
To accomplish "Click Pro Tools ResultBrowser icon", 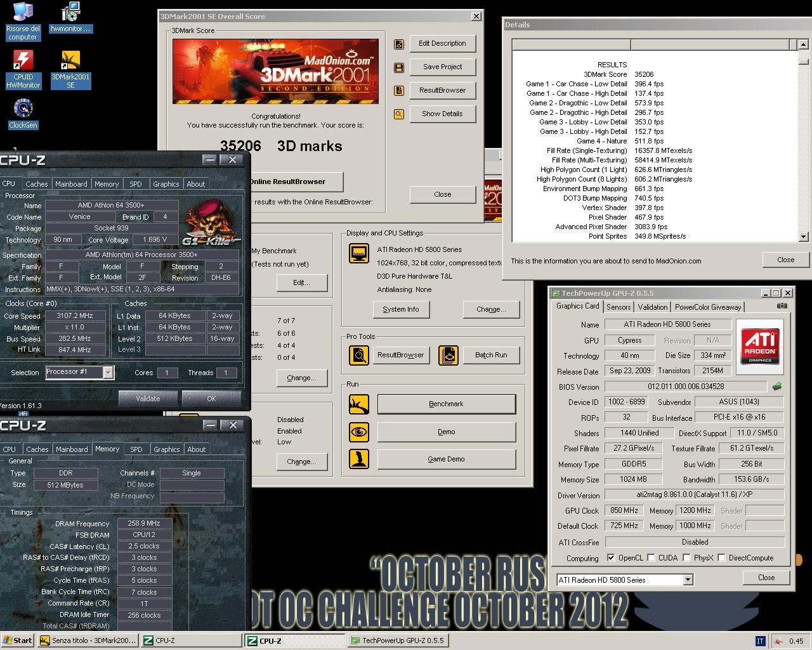I will point(359,355).
